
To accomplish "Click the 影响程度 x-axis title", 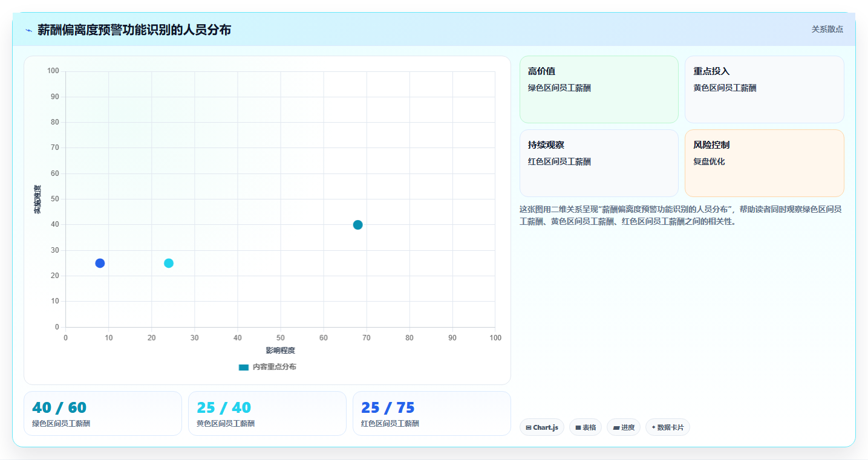I will (x=280, y=351).
